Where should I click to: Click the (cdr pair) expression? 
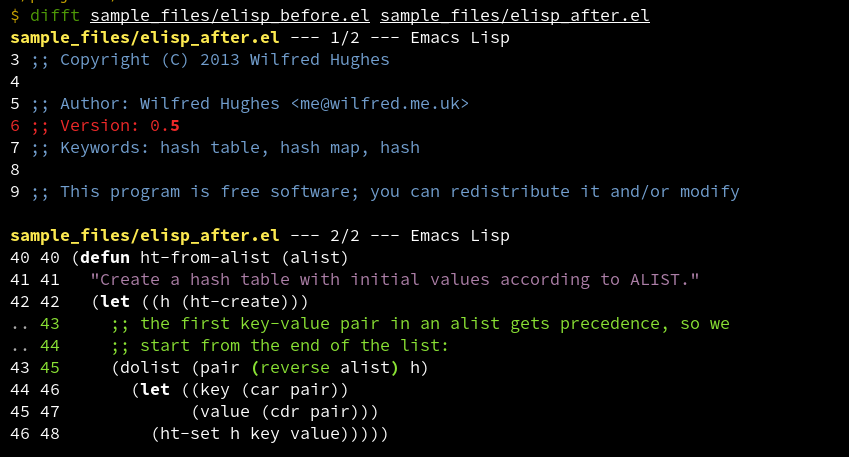pyautogui.click(x=304, y=412)
